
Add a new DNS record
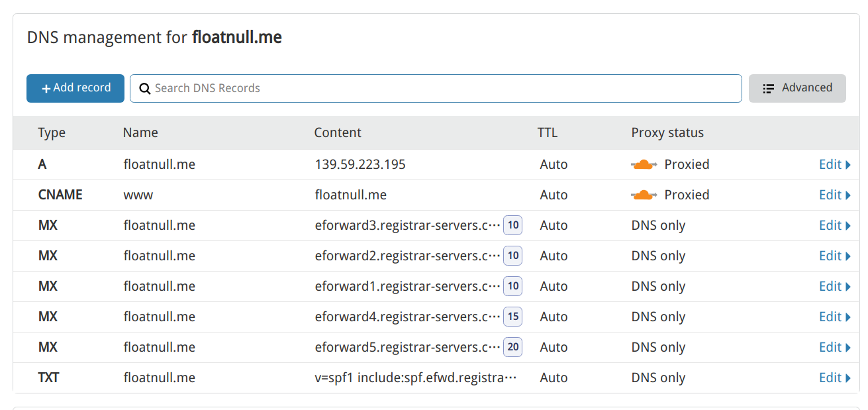coord(75,88)
